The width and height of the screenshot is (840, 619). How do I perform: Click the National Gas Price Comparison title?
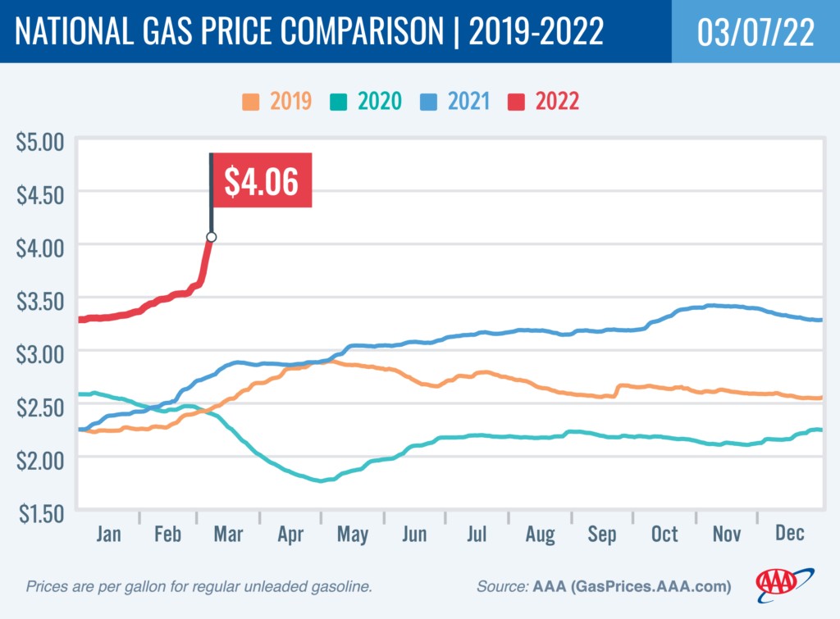coord(309,32)
